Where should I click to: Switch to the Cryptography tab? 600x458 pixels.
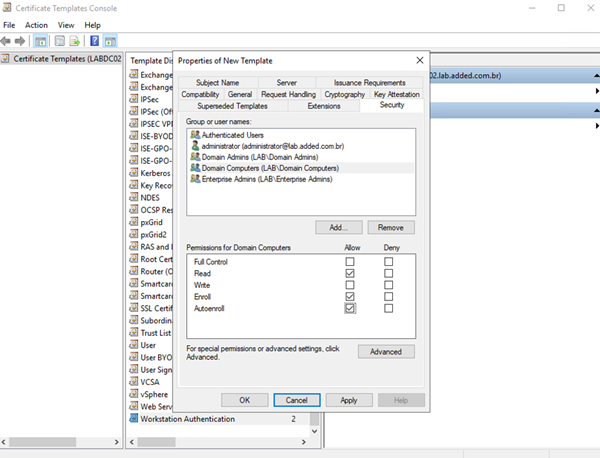pos(344,94)
